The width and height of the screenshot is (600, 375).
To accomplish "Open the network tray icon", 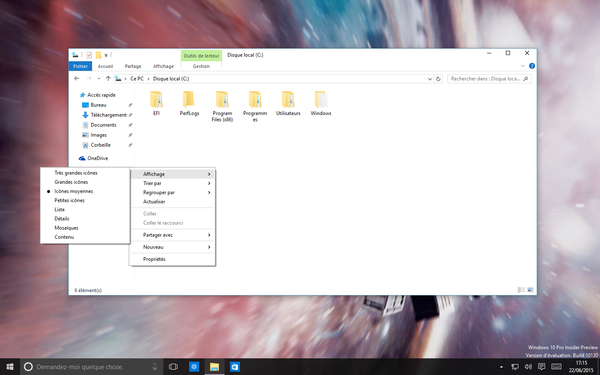I will coord(515,367).
